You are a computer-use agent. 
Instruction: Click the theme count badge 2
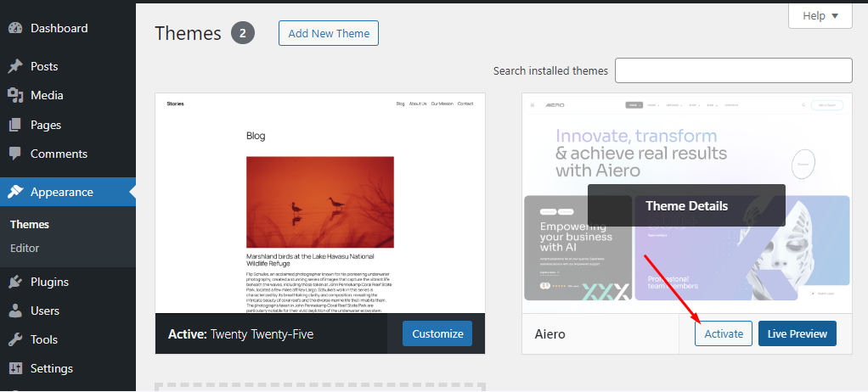(x=242, y=33)
